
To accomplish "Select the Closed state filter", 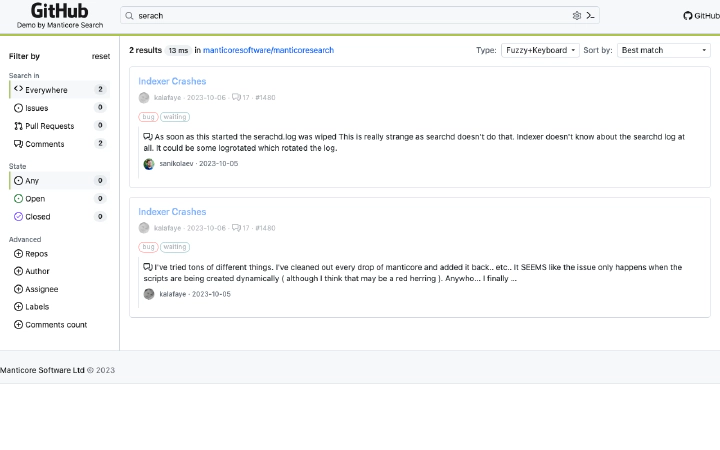I will click(59, 216).
